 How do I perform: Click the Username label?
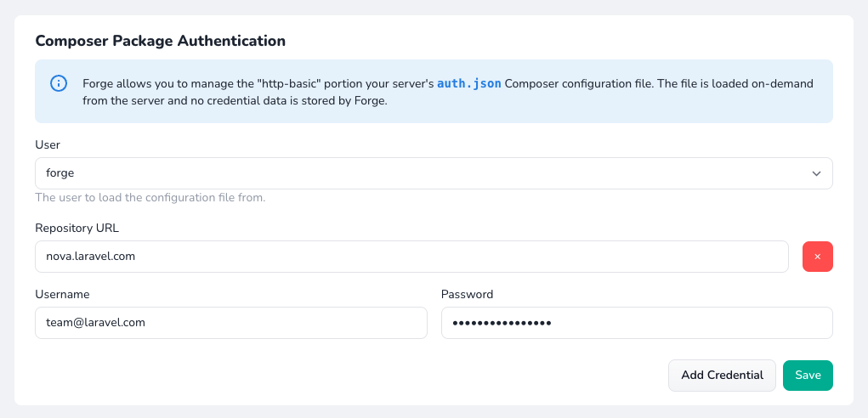click(62, 294)
